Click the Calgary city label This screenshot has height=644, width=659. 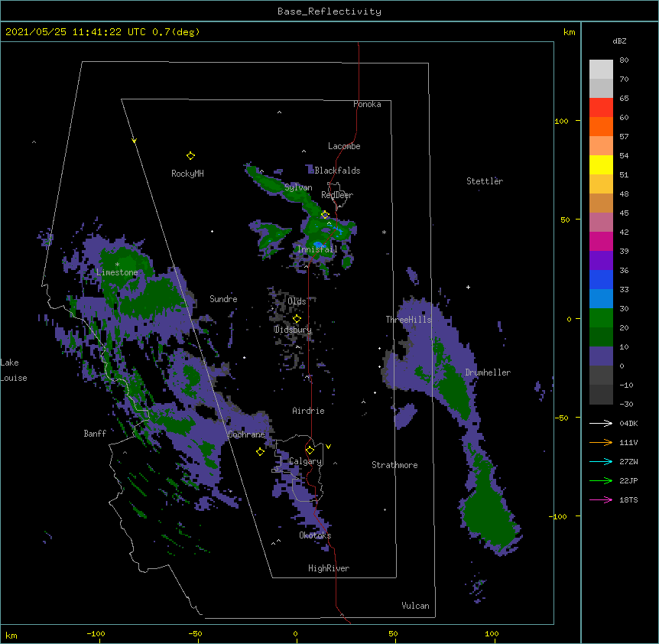click(305, 461)
